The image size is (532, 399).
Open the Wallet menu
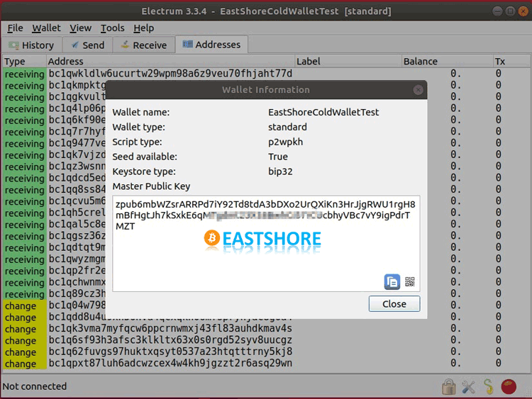point(46,28)
